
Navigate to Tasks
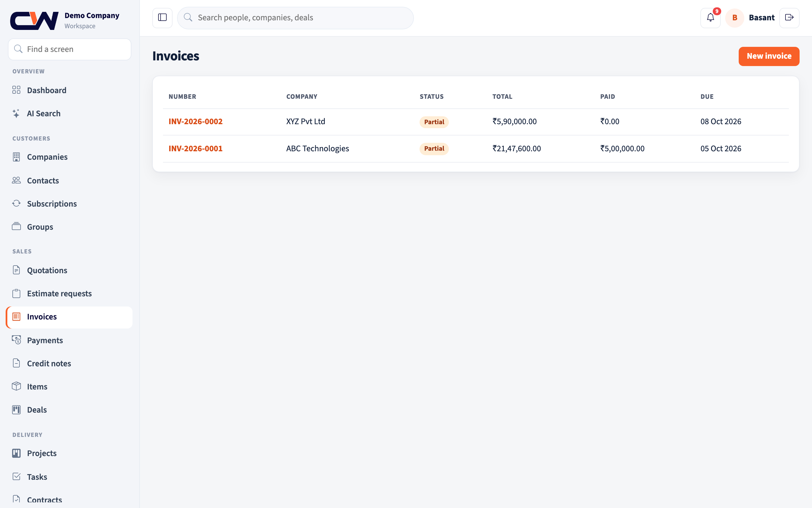coord(69,477)
